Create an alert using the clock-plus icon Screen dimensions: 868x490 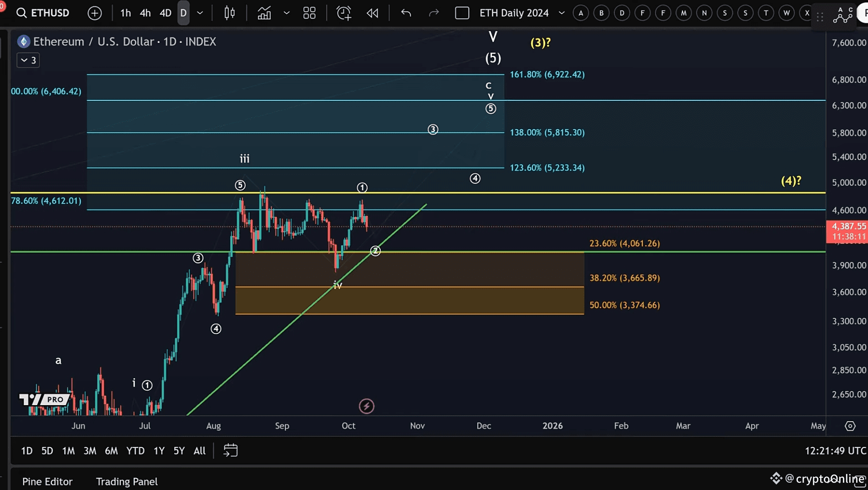[343, 13]
